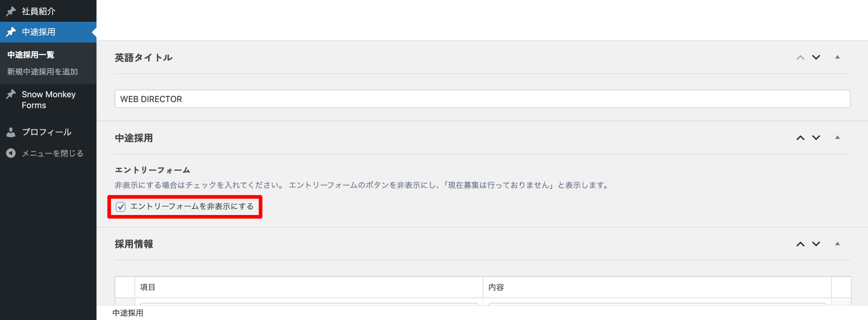
Task: Collapse the 中途採用 panel triangle toggle
Action: point(837,137)
